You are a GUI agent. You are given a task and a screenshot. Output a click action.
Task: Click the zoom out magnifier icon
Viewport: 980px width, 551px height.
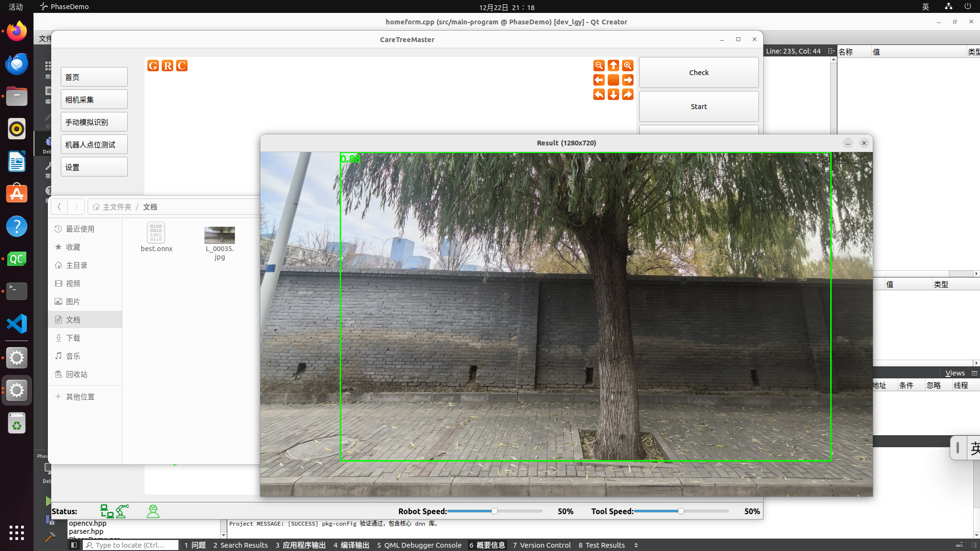(599, 66)
